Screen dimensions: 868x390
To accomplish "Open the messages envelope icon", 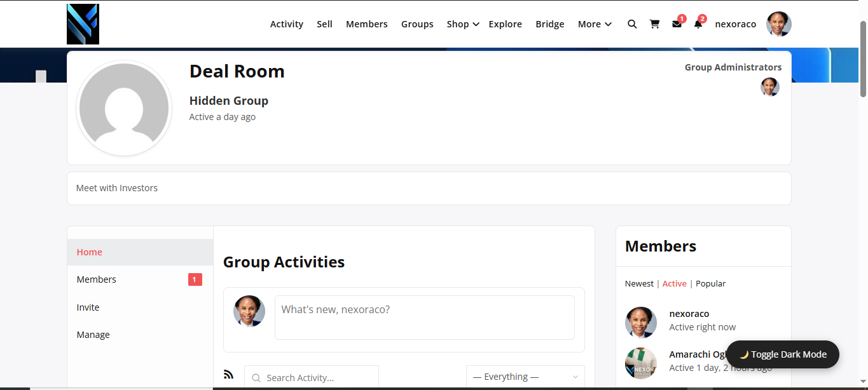I will (x=677, y=24).
